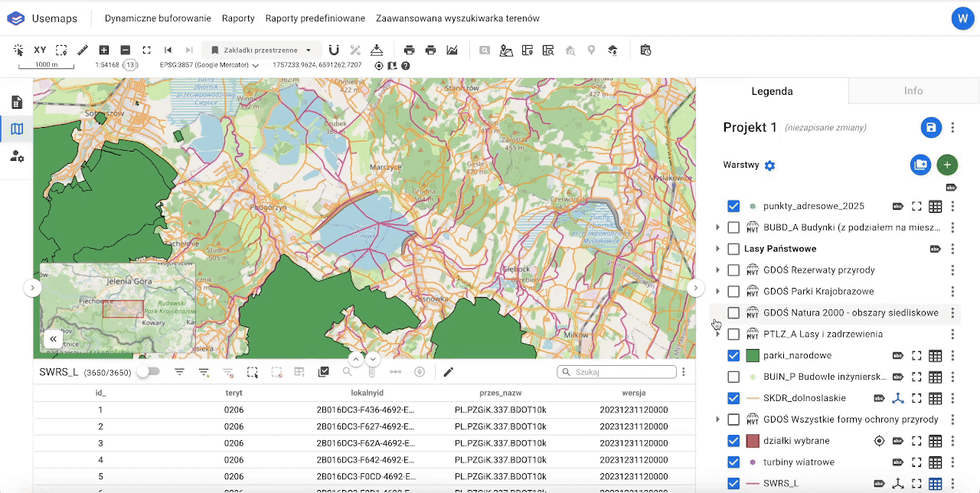Image resolution: width=980 pixels, height=493 pixels.
Task: Click the Dynamiczne buforowanie link
Action: pos(158,18)
